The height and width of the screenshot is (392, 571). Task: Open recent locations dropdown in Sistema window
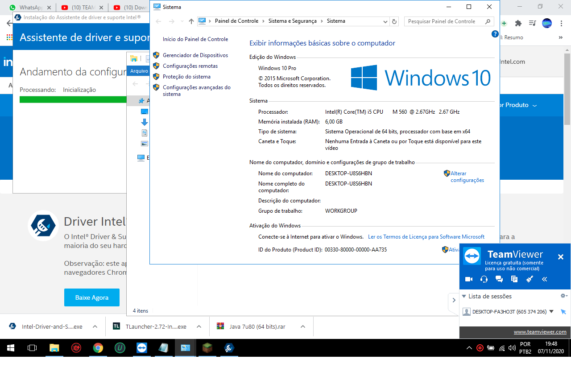pos(182,21)
